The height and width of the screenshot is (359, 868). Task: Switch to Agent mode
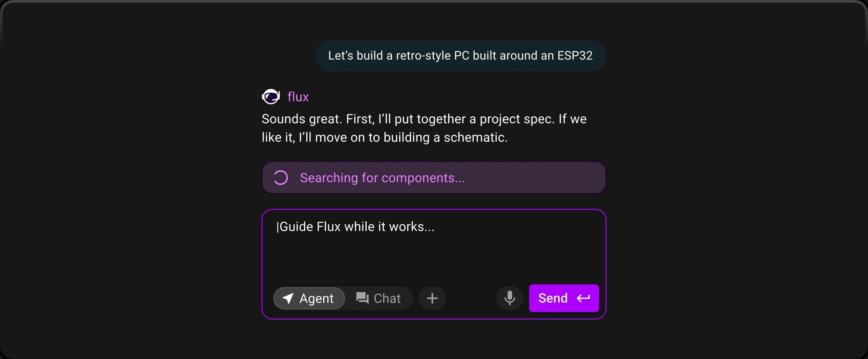pos(309,298)
